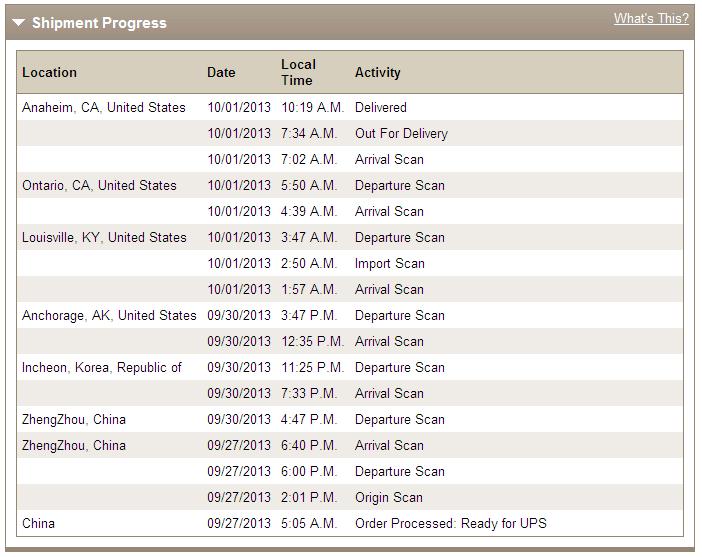Select the Date column header
Viewport: 702px width, 557px height.
point(221,73)
